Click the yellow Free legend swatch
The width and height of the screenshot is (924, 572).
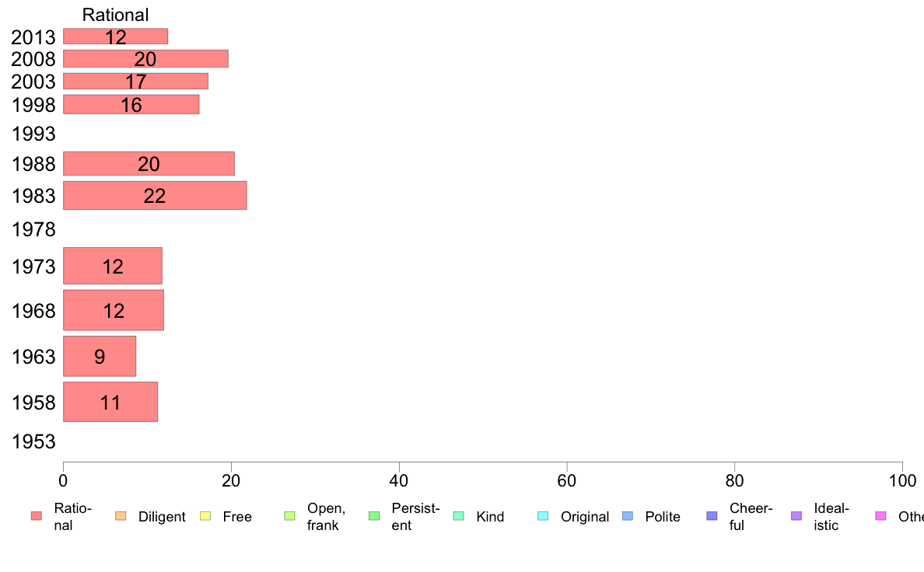205,516
